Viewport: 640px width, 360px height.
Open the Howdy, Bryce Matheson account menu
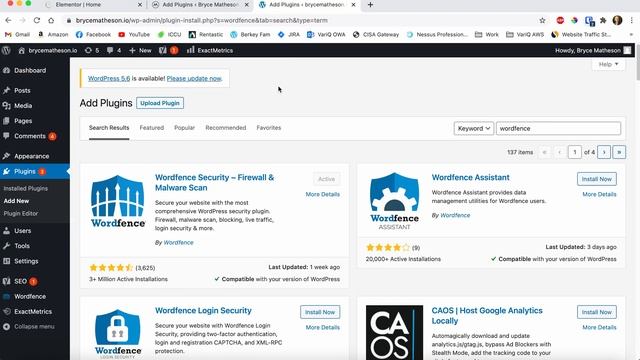(593, 50)
